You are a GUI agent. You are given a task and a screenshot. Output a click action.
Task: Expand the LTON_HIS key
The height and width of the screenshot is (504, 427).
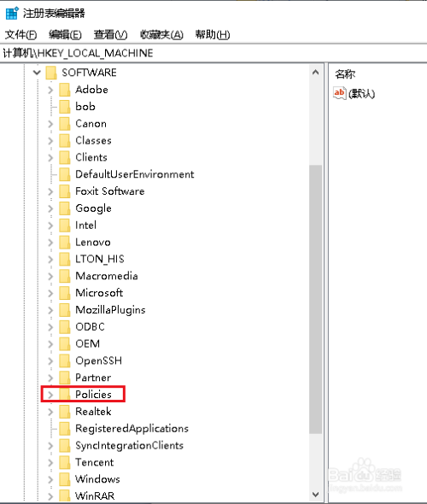pyautogui.click(x=50, y=259)
